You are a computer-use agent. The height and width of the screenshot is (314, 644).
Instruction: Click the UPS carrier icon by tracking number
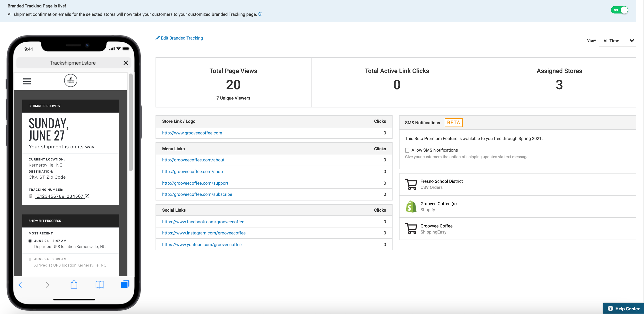click(x=31, y=196)
